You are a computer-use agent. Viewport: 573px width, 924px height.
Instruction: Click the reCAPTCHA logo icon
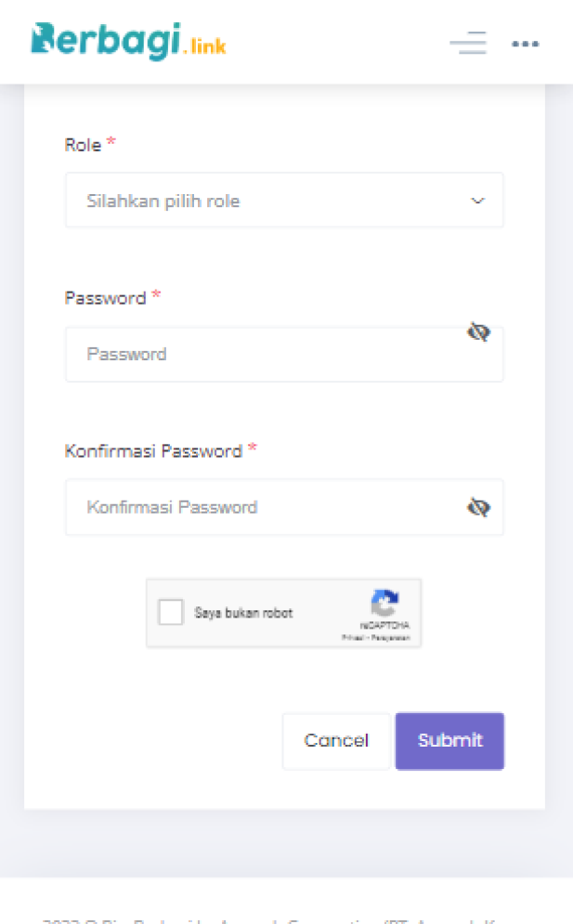(384, 604)
